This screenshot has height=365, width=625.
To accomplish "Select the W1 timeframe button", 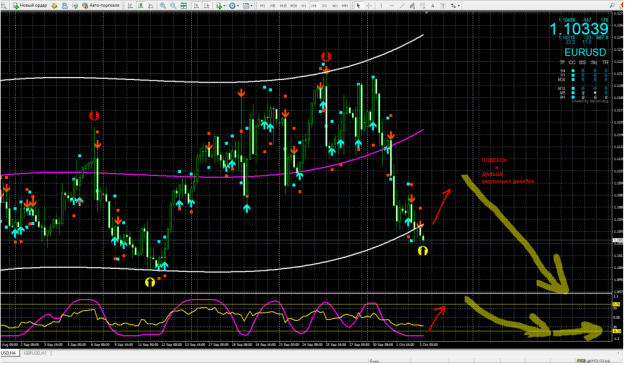I will tap(335, 6).
